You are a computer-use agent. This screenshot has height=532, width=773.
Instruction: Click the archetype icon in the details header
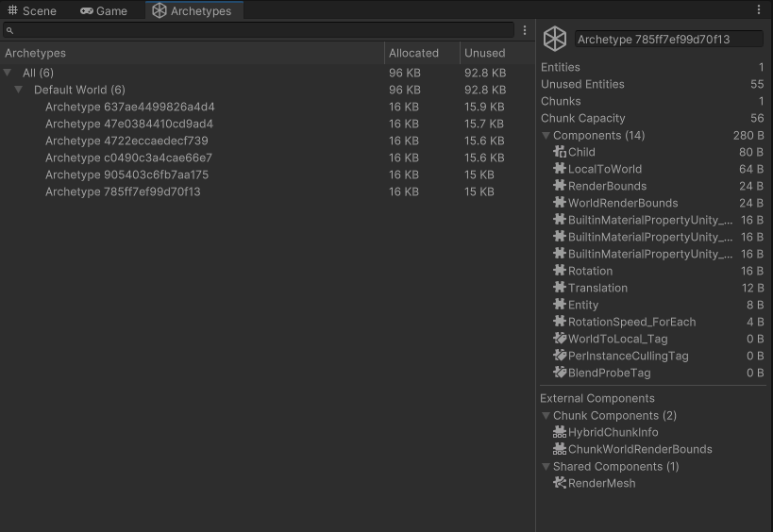555,39
